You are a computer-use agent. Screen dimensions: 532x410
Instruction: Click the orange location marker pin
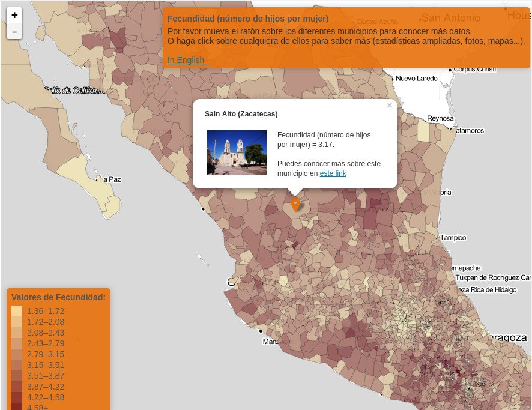click(295, 204)
